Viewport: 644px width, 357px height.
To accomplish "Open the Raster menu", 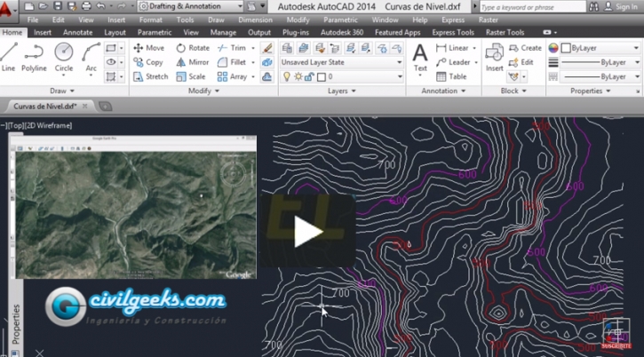I will tap(488, 20).
